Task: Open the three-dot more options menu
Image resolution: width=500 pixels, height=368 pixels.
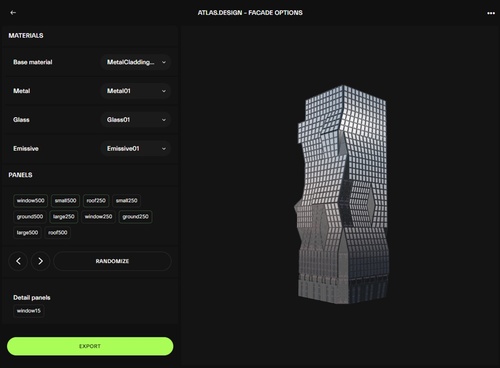Action: [491, 13]
